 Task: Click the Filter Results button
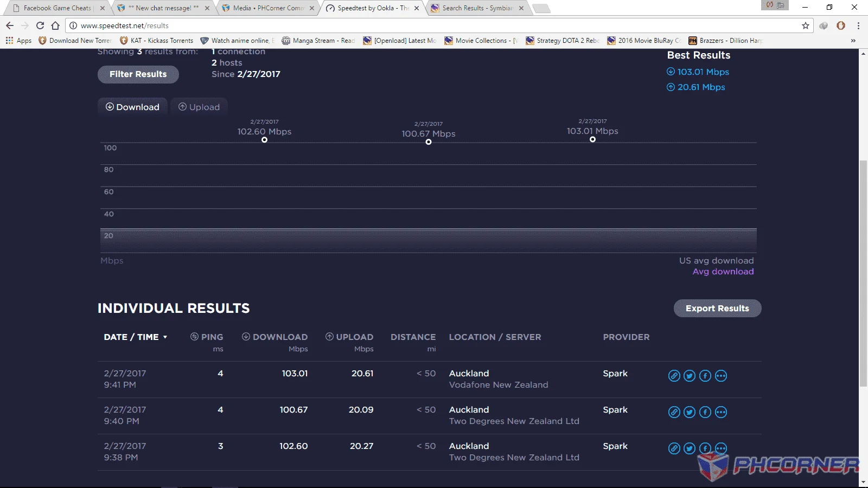click(138, 74)
